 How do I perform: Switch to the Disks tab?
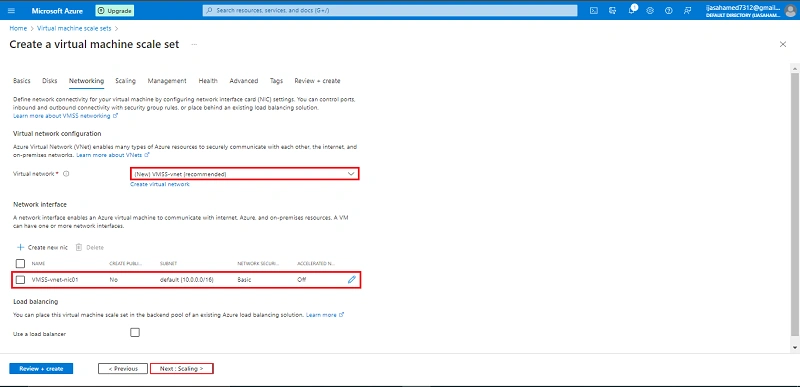click(x=49, y=81)
